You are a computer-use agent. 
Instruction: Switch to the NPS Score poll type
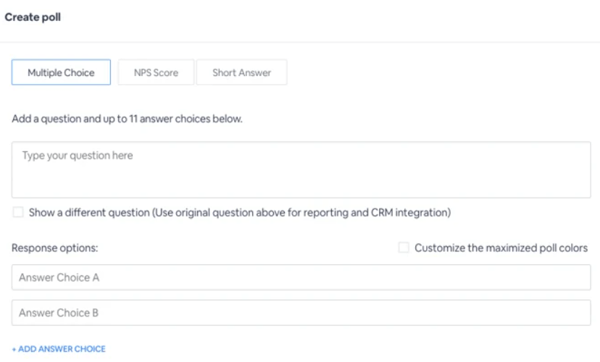coord(156,72)
